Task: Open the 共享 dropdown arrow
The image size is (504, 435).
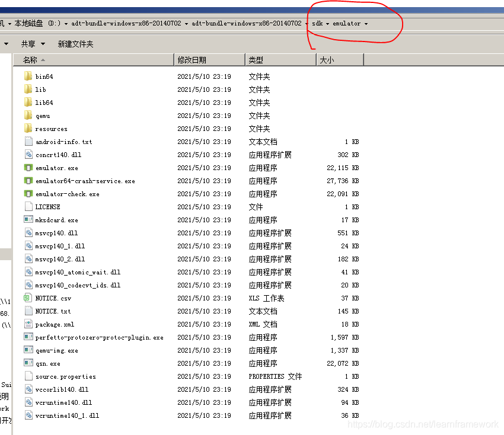Action: (x=43, y=44)
